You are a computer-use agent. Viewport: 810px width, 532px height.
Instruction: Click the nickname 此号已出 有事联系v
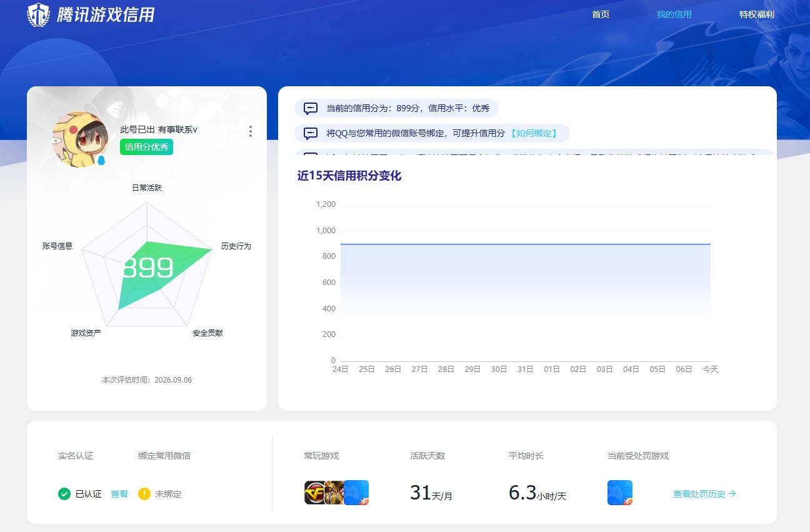159,129
